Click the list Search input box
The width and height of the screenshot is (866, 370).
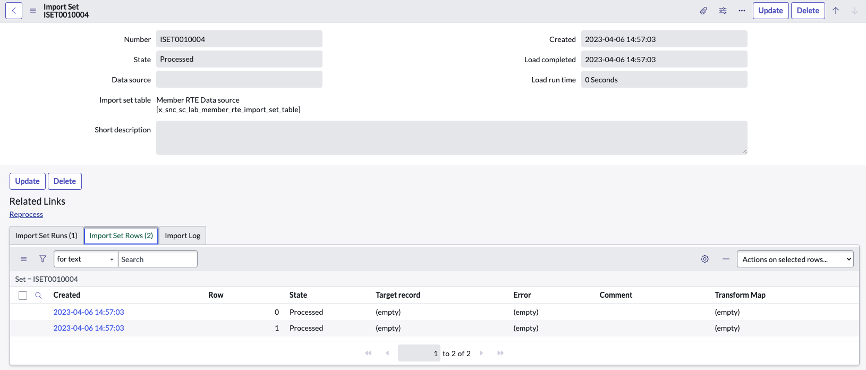pos(158,259)
